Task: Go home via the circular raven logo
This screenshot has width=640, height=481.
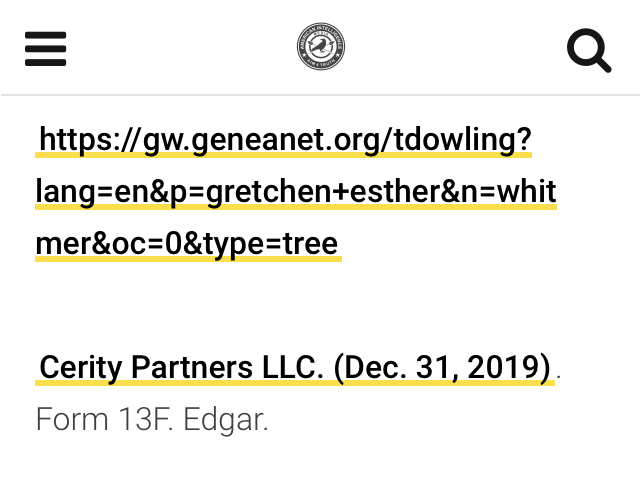Action: [x=321, y=46]
